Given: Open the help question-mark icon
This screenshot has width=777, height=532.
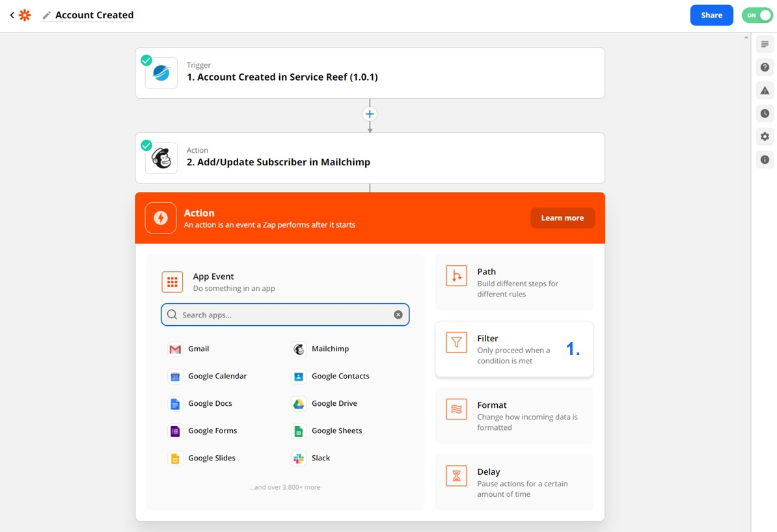Looking at the screenshot, I should 765,68.
